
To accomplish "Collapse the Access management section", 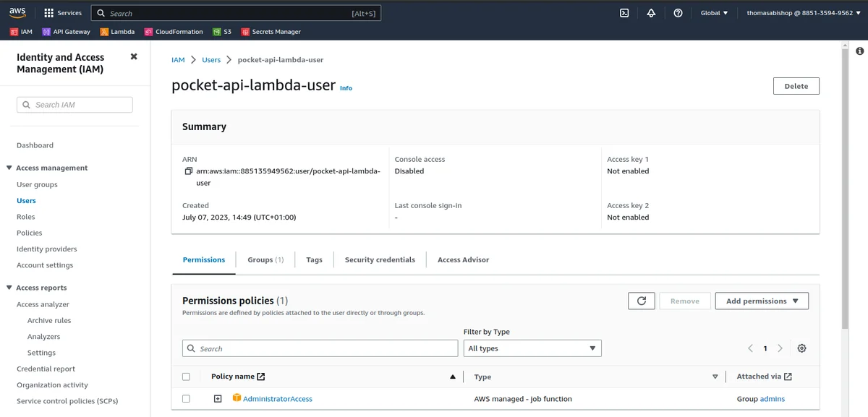I will [9, 168].
